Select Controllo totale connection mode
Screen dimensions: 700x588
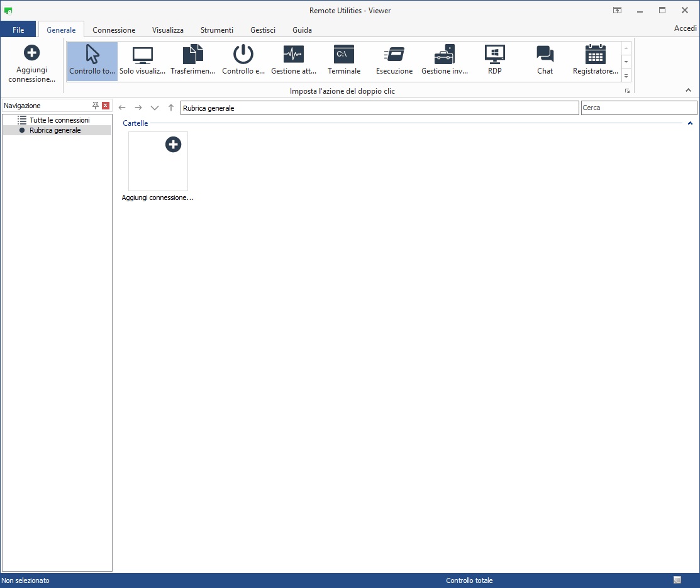click(x=92, y=61)
